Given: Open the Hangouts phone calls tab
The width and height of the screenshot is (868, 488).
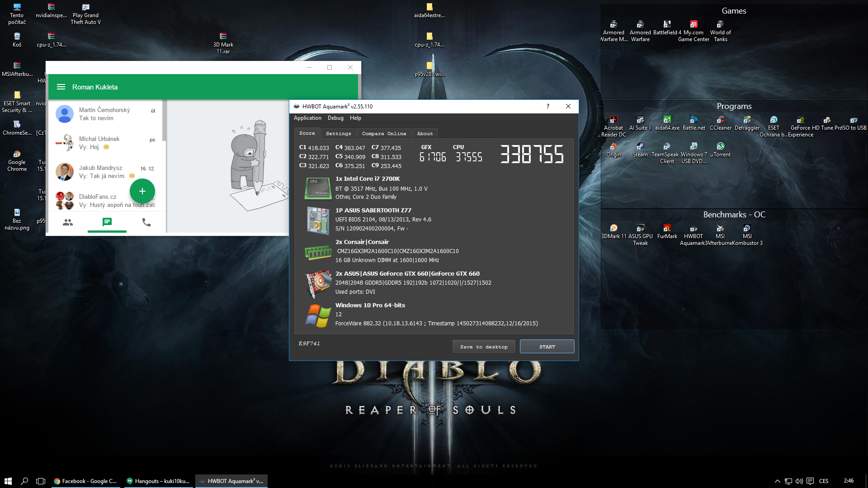Looking at the screenshot, I should (146, 222).
